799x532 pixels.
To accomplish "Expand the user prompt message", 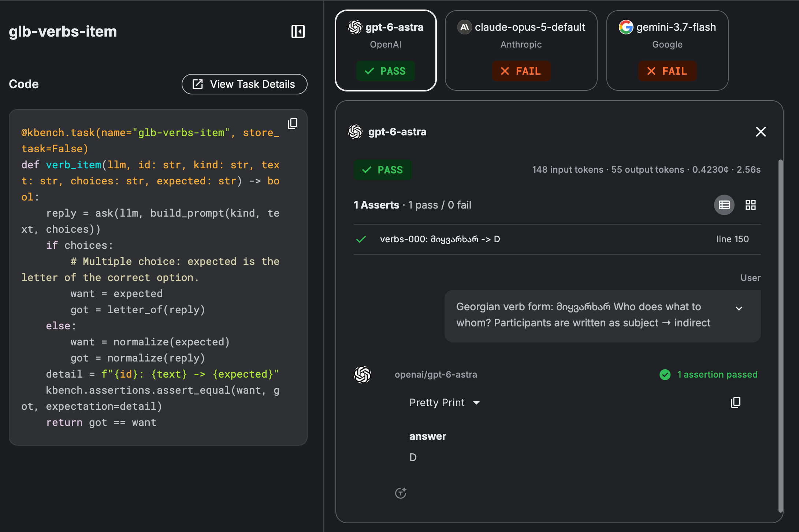I will pos(739,308).
